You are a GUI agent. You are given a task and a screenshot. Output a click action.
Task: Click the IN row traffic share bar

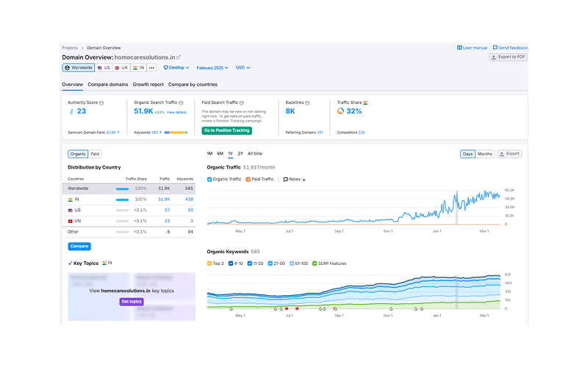pyautogui.click(x=122, y=199)
